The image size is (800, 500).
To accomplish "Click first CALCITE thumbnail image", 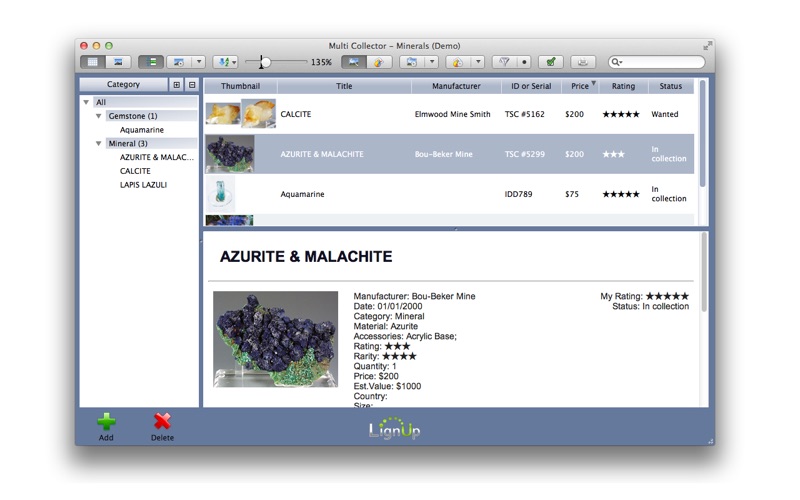I will 223,114.
